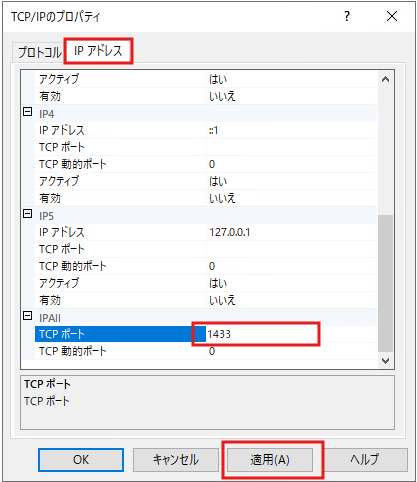Click IP5 TCP 動的ポート value 0

click(x=212, y=266)
